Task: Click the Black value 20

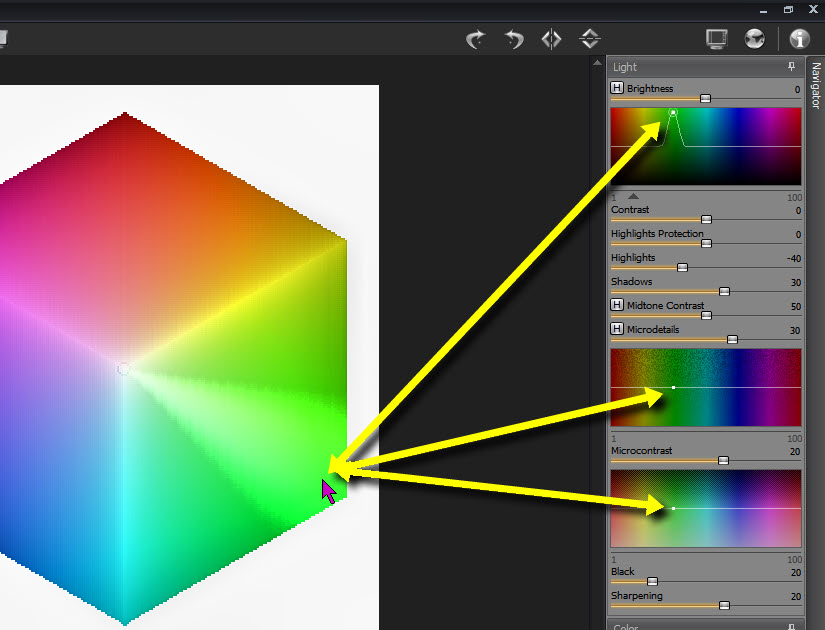Action: 796,573
